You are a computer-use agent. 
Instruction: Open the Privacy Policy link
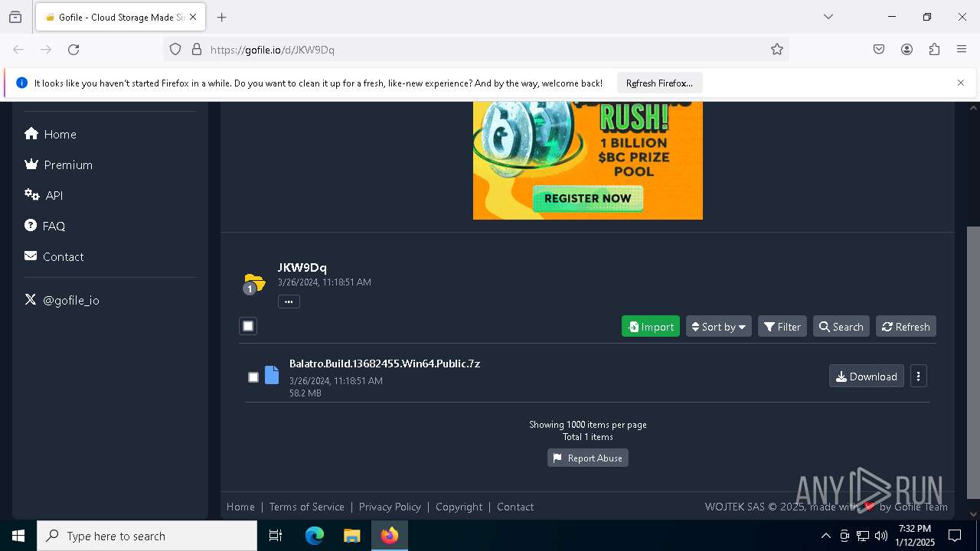(390, 507)
